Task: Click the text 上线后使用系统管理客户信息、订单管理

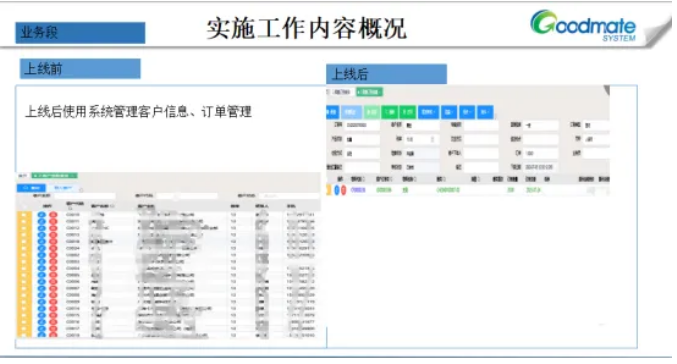Action: (x=138, y=112)
